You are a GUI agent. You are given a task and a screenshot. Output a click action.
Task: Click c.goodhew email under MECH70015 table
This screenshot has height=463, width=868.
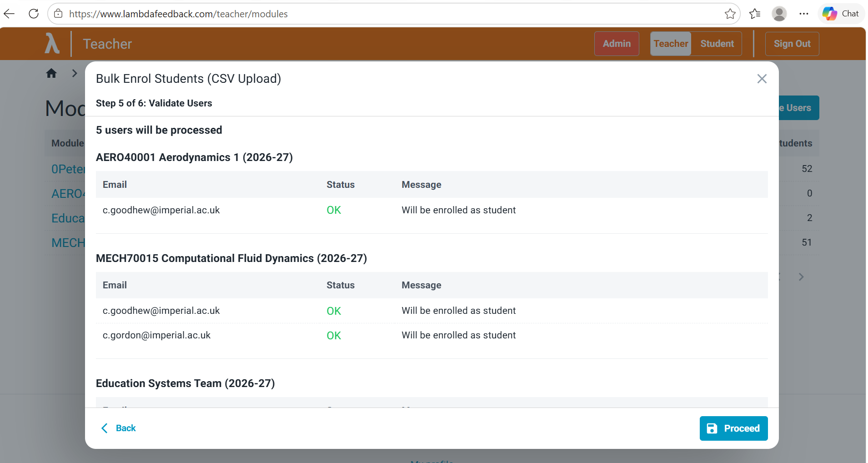tap(161, 311)
